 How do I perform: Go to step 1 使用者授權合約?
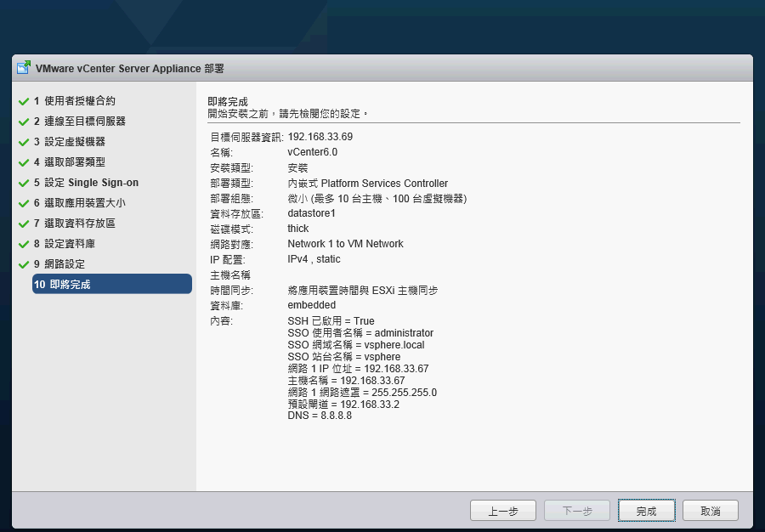coord(75,101)
